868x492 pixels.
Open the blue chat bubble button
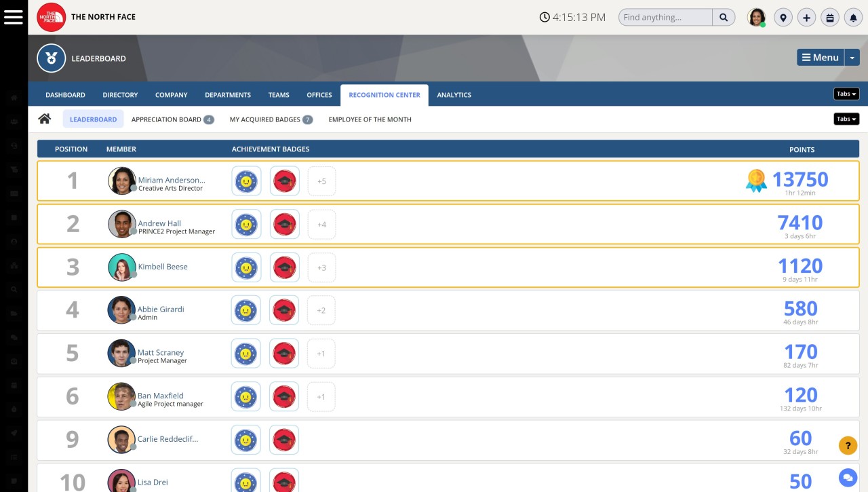coord(848,478)
